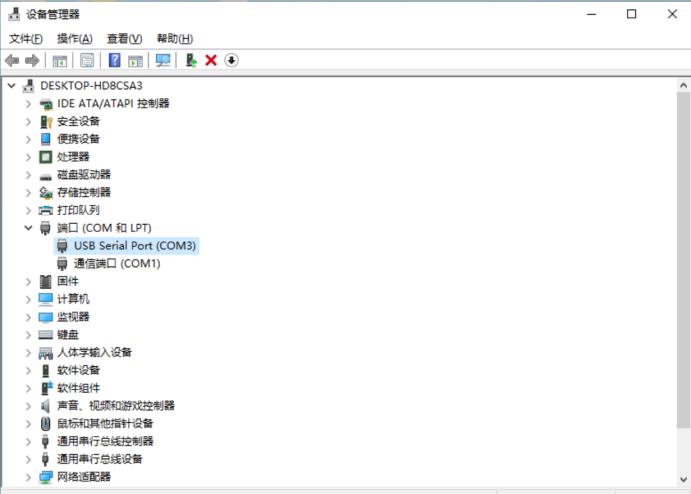691x494 pixels.
Task: Toggle the action pane toolbar icon
Action: [x=135, y=60]
